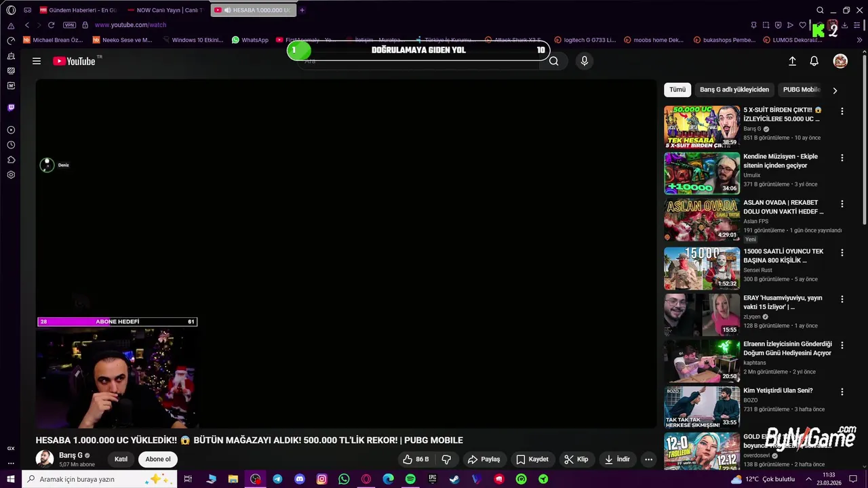Open more actions menu under the video
The height and width of the screenshot is (488, 868).
[648, 459]
